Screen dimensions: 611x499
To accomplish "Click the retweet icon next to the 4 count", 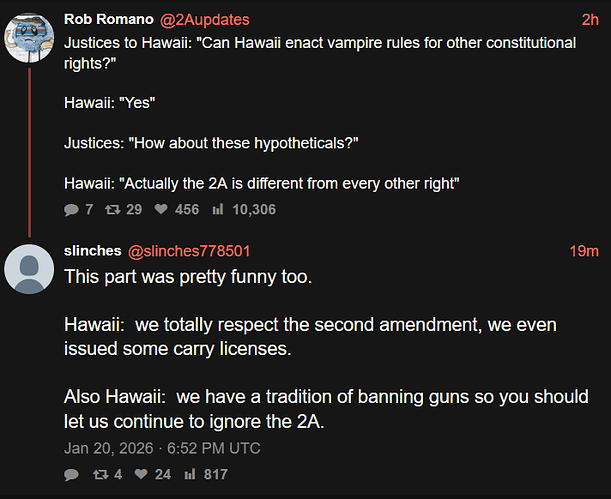I will [101, 474].
